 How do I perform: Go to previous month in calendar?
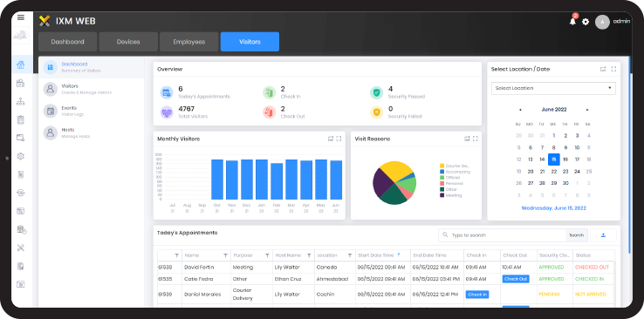coord(520,110)
